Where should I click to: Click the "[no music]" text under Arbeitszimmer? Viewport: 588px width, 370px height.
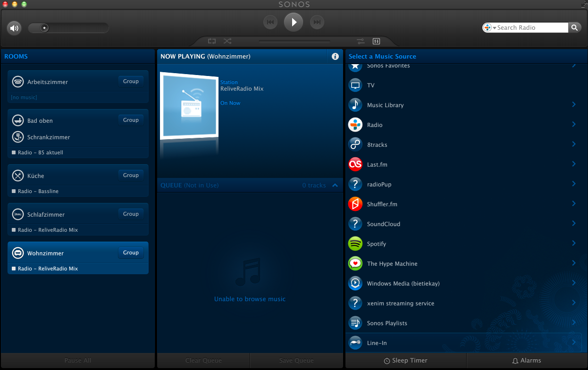point(24,97)
